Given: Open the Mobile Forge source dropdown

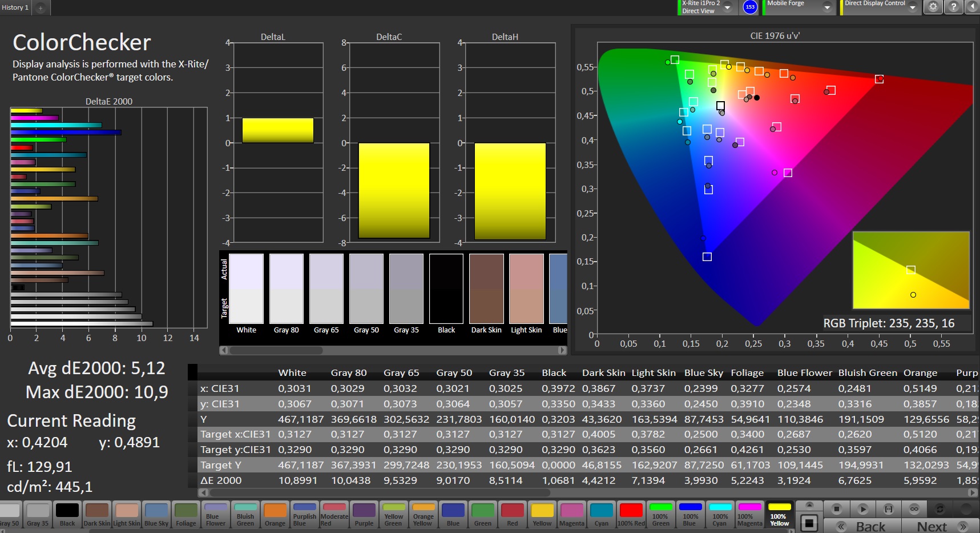Looking at the screenshot, I should tap(827, 7).
